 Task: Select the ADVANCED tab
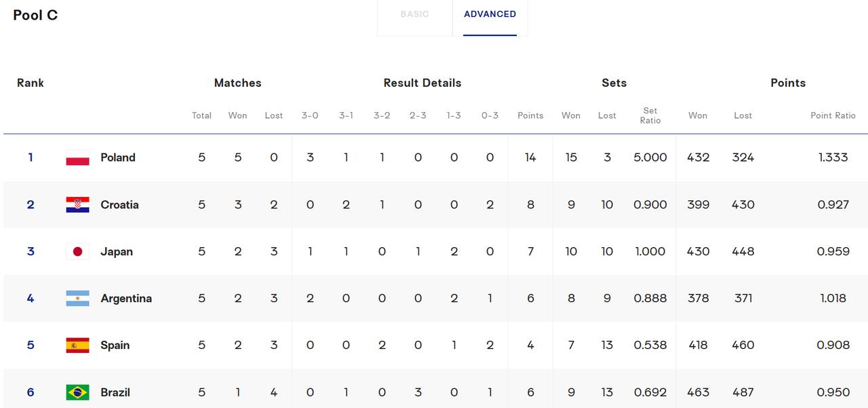(x=490, y=14)
